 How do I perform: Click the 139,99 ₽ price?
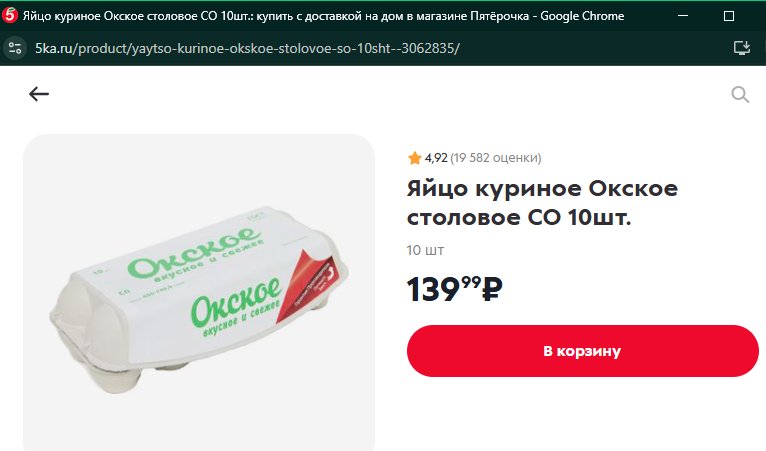click(x=454, y=289)
